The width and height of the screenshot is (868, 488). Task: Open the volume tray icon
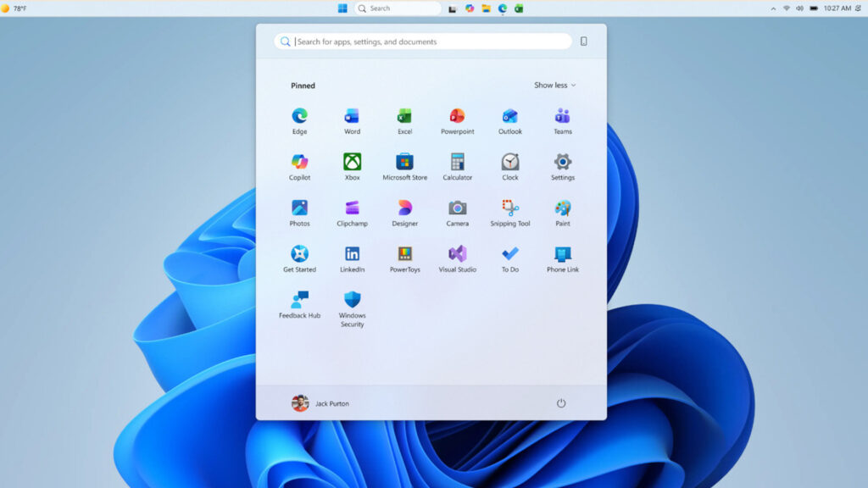[x=799, y=8]
